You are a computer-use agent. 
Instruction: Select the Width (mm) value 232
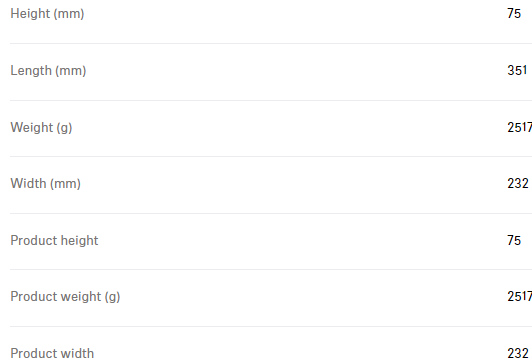pos(518,184)
